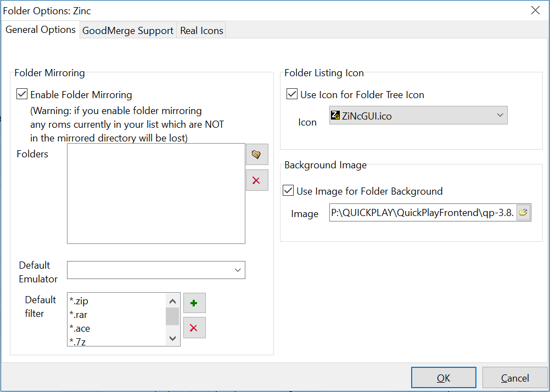Viewport: 550px width, 392px height.
Task: Click the red X to delete filter
Action: [x=194, y=328]
